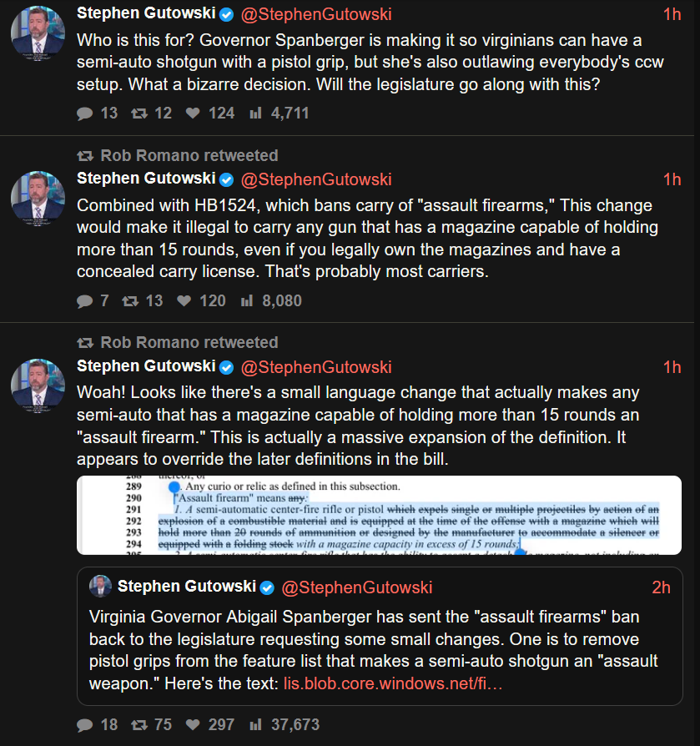Click views icon showing 4,711 views
Image resolution: width=700 pixels, height=746 pixels.
pos(256,113)
